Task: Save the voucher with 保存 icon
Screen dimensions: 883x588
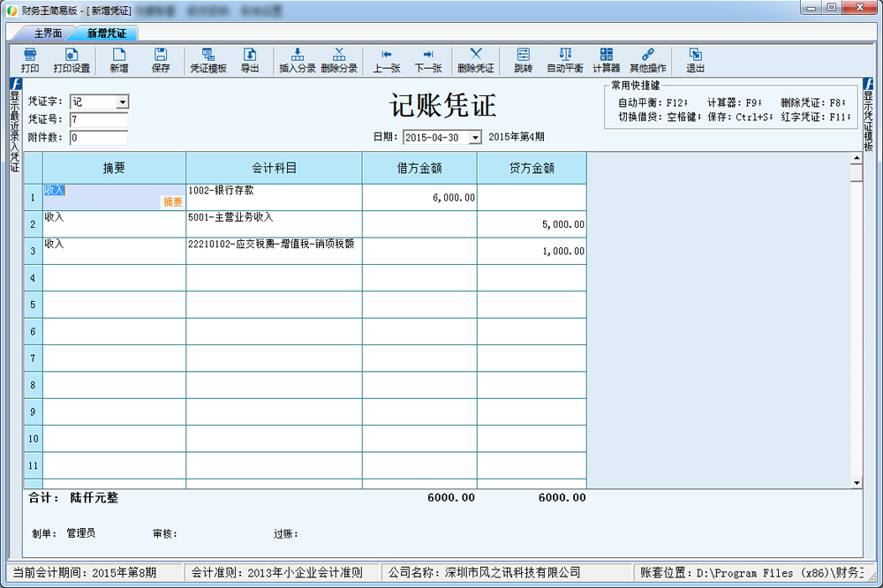Action: pos(161,60)
